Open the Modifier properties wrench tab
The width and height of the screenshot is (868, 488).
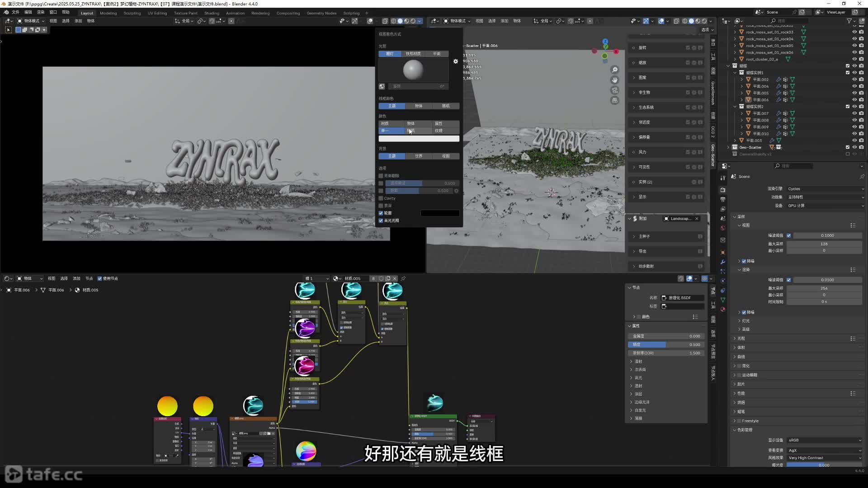[722, 262]
